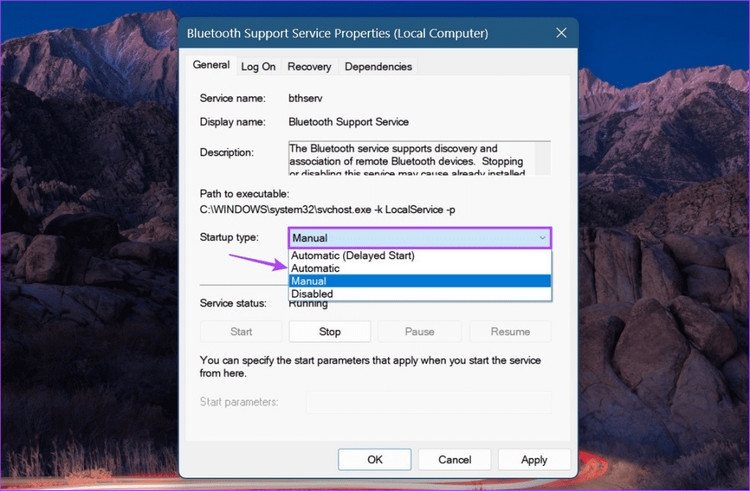The width and height of the screenshot is (750, 491).
Task: Focus the Start parameters text field
Action: pyautogui.click(x=428, y=402)
